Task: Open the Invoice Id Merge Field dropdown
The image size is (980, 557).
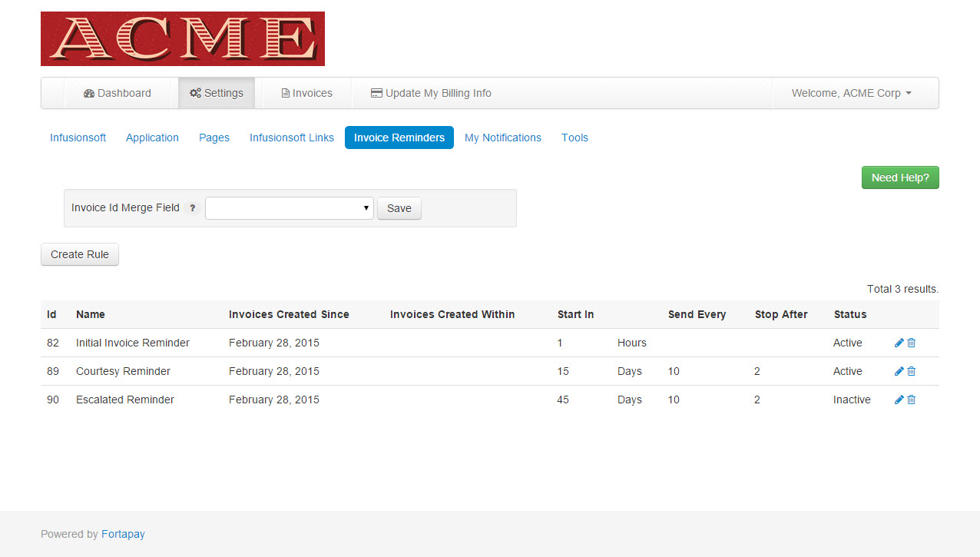Action: tap(289, 208)
